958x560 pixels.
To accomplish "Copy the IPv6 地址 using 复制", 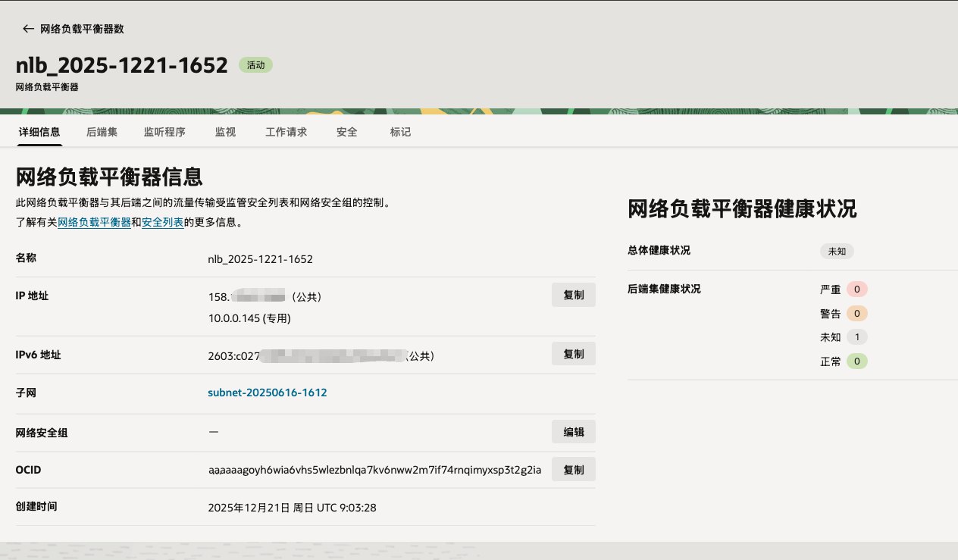I will pos(573,354).
